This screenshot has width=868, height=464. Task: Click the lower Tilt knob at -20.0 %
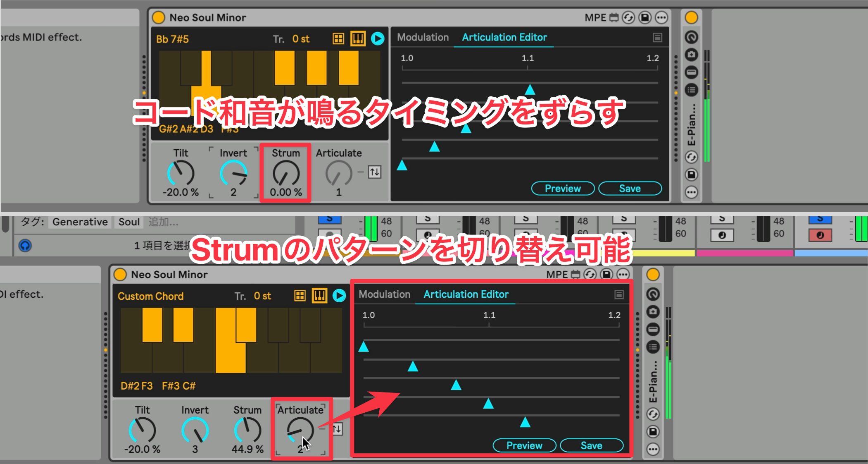coord(142,430)
